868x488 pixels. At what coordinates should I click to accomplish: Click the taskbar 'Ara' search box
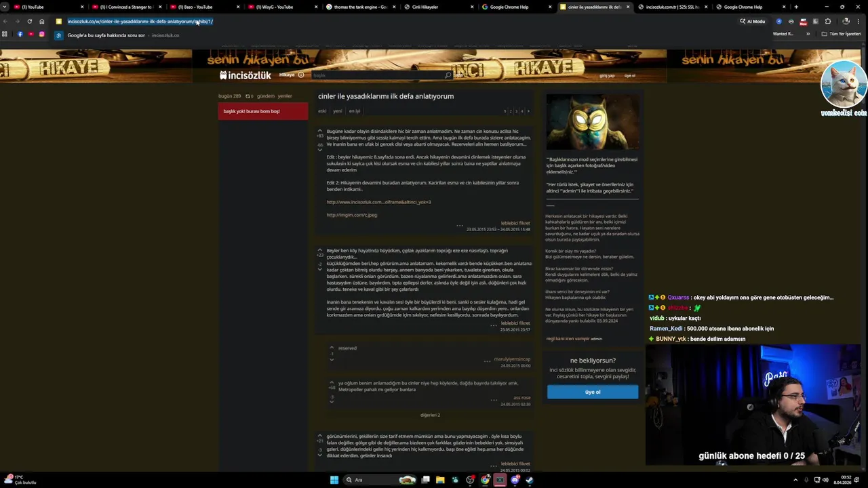pyautogui.click(x=380, y=480)
